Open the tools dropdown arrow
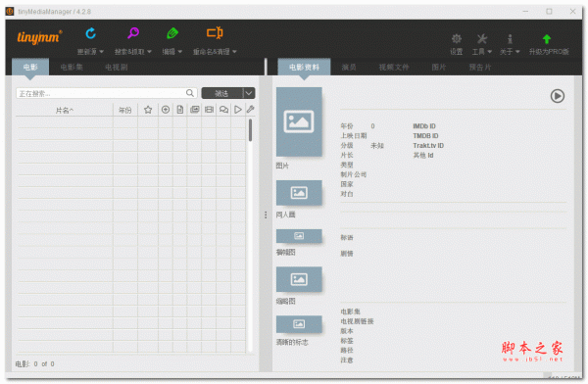588x384 pixels. tap(489, 52)
